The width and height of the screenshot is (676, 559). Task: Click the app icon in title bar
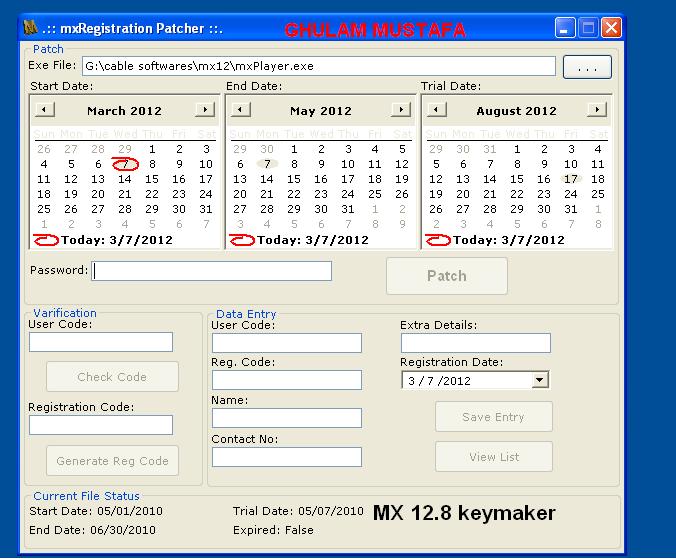[x=30, y=28]
